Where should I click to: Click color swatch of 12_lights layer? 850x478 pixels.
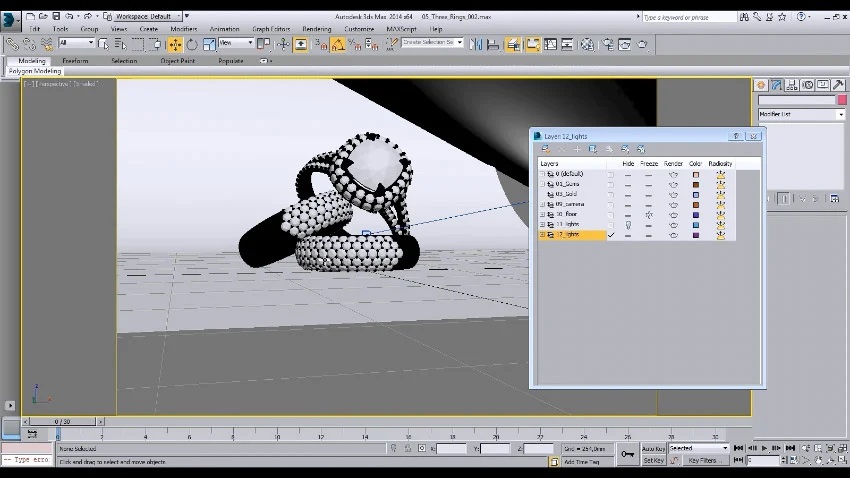coord(696,235)
